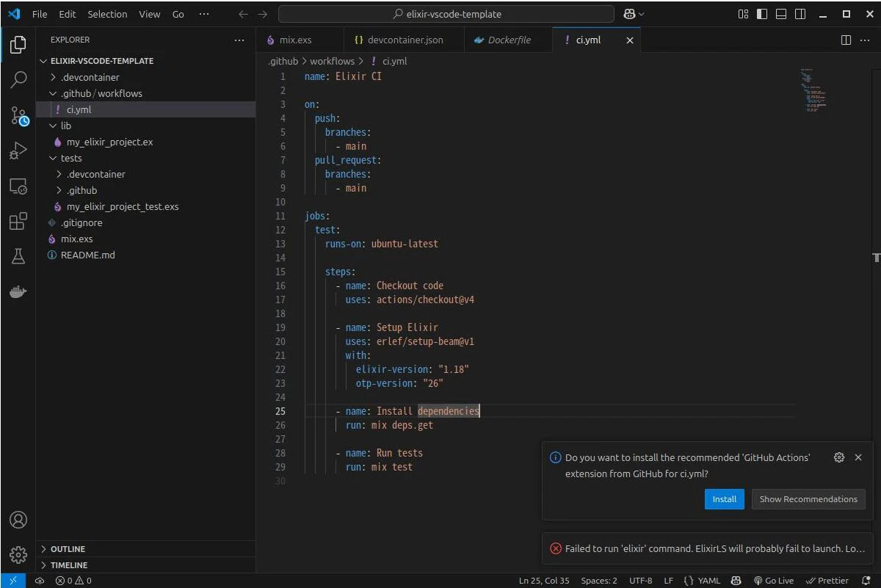
Task: Open the Copilot dropdown arrow in title bar
Action: click(x=642, y=14)
